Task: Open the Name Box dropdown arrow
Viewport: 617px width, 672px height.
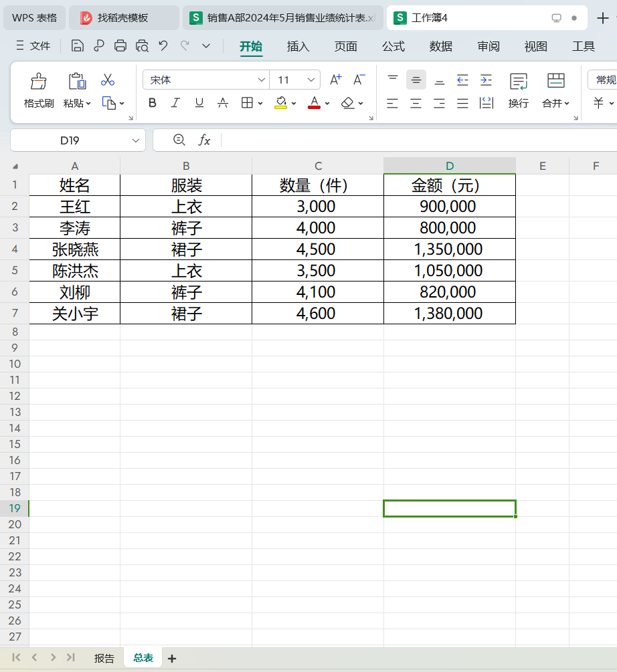Action: 136,140
